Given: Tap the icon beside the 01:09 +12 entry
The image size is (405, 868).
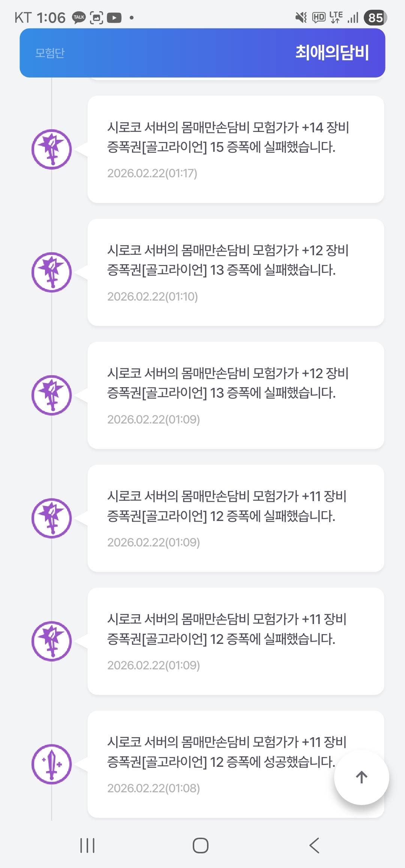Looking at the screenshot, I should click(x=51, y=395).
